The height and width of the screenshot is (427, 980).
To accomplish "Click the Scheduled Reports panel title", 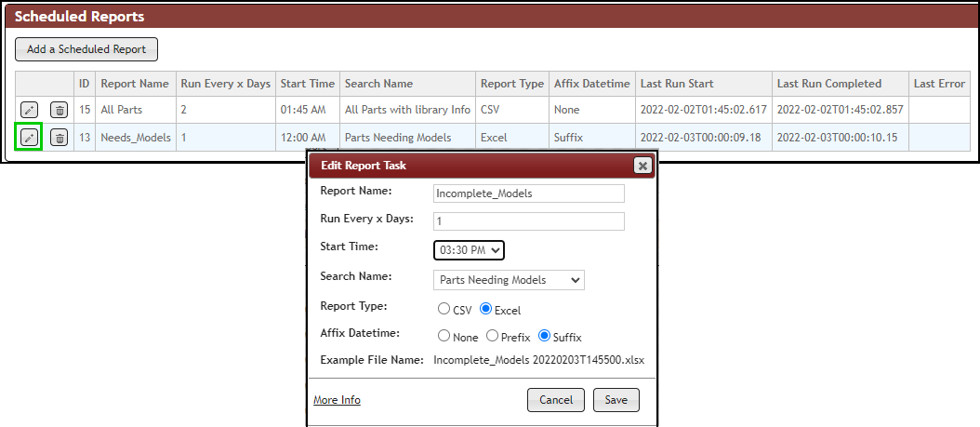I will 79,17.
